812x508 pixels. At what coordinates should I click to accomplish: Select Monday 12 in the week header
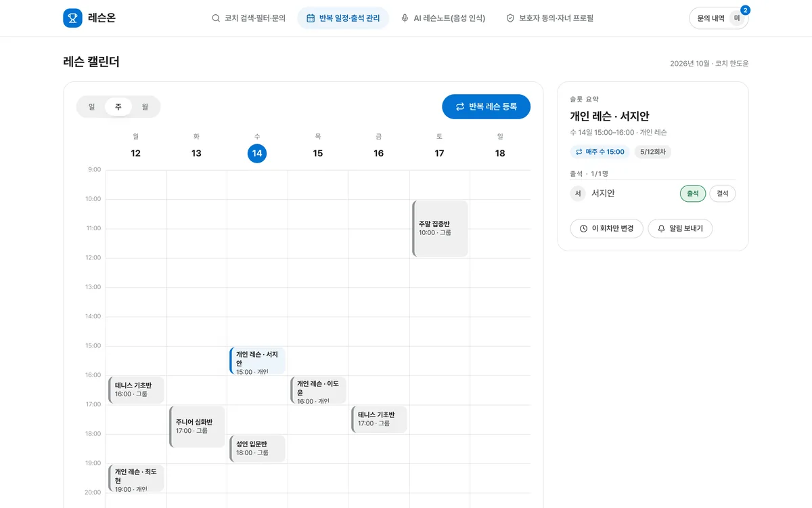[x=136, y=154]
